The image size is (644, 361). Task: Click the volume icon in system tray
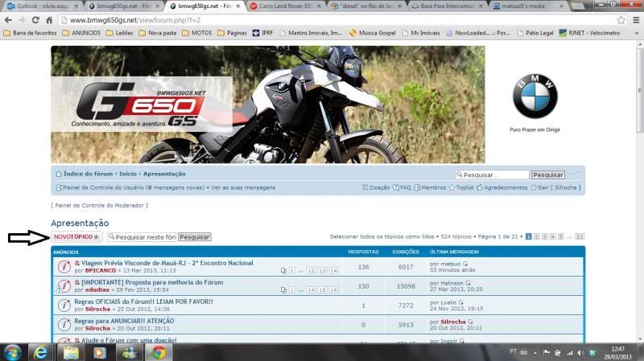coord(580,353)
